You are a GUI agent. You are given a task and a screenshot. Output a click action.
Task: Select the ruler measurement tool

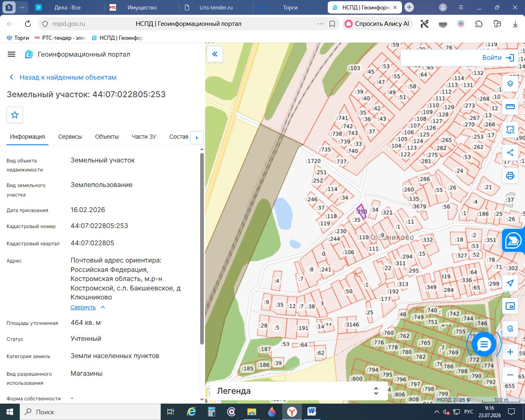tap(510, 107)
